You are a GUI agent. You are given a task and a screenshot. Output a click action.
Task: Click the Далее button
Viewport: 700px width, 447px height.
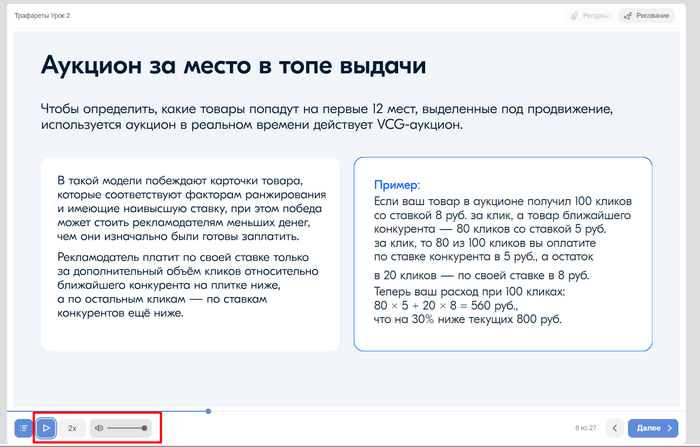(x=655, y=428)
